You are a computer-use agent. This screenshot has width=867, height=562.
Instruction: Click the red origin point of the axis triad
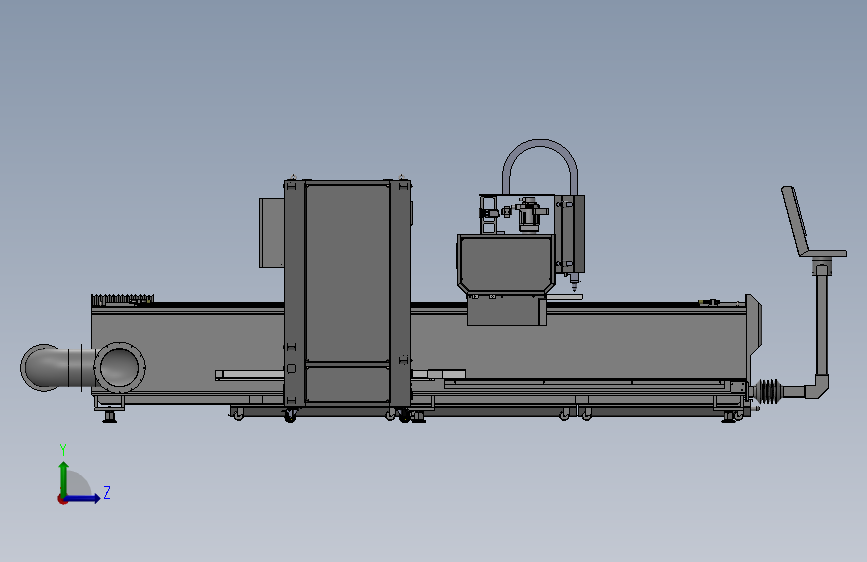pyautogui.click(x=62, y=499)
